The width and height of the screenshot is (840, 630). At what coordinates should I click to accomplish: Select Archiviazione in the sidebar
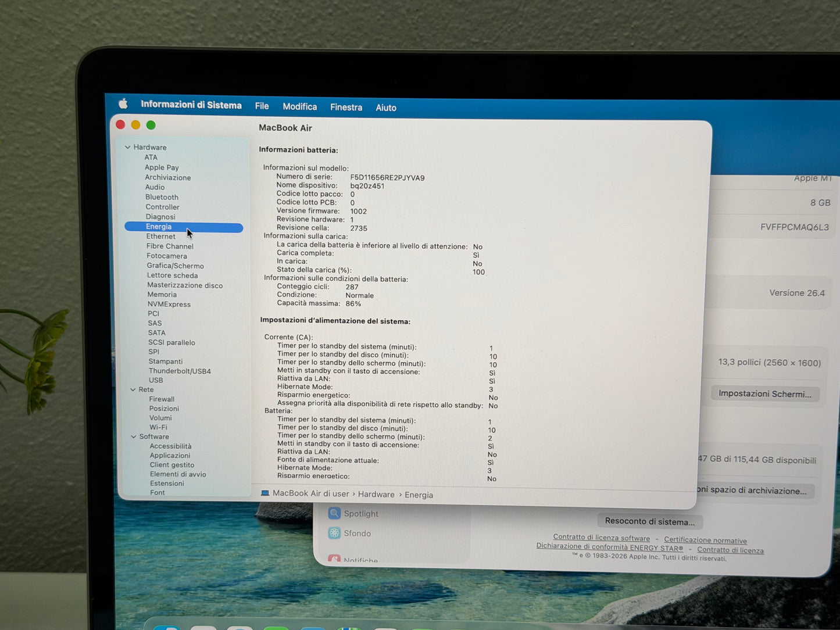coord(168,177)
